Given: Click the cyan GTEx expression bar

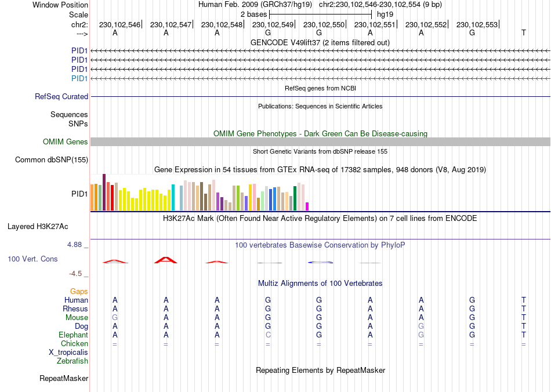Looking at the screenshot, I should click(173, 197).
